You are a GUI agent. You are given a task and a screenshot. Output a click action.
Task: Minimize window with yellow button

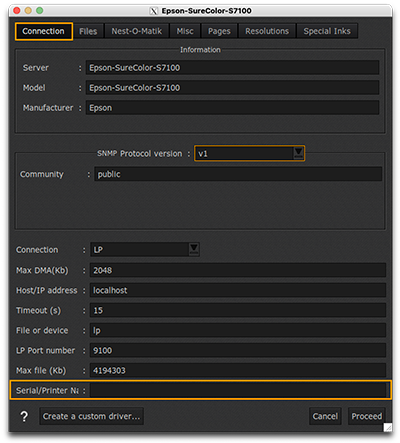click(28, 11)
